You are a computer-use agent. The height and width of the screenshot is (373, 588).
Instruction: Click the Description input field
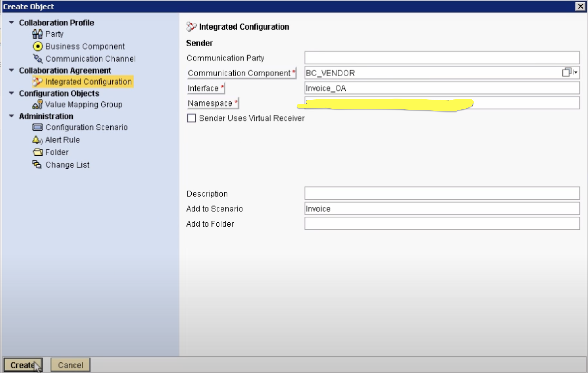click(x=442, y=193)
